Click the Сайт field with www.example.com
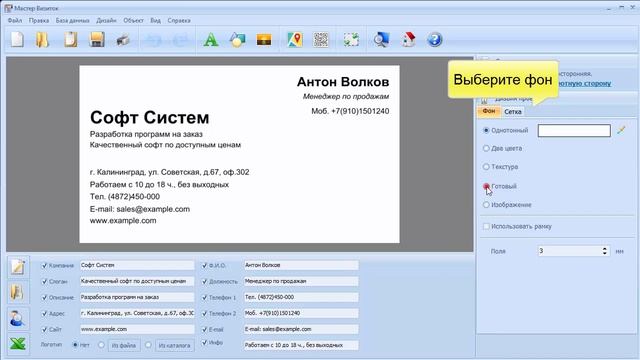640x360 pixels. click(x=137, y=329)
